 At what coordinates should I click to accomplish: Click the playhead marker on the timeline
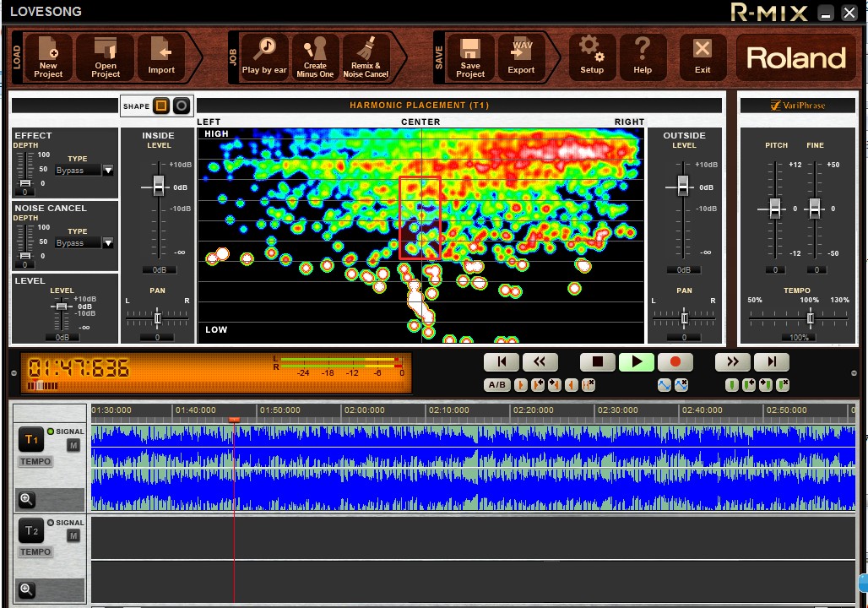point(234,421)
